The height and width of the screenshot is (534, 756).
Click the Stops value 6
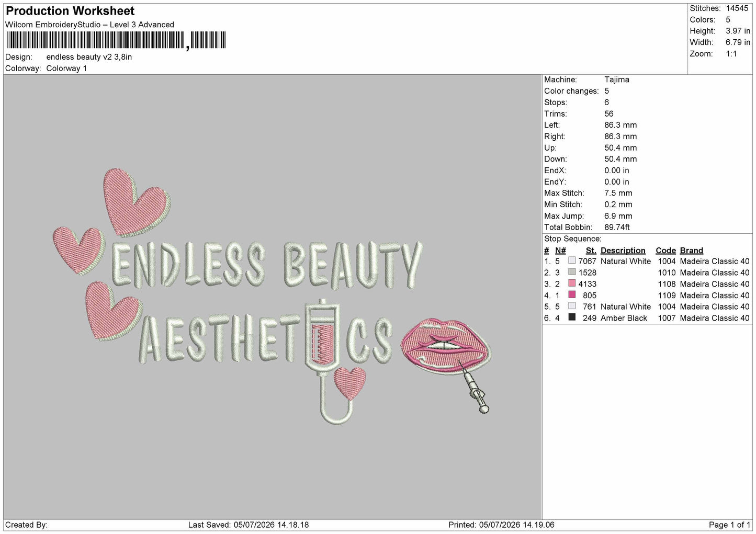[x=607, y=103]
